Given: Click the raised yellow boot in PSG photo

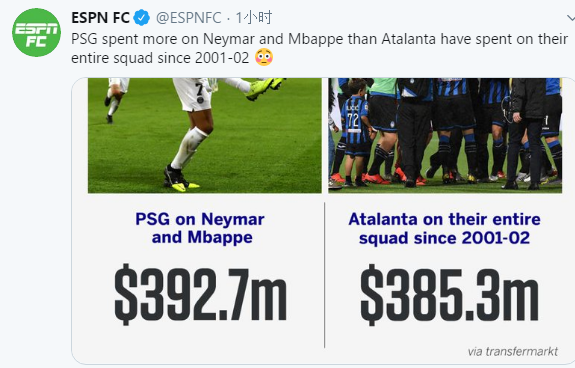Looking at the screenshot, I should 264,88.
